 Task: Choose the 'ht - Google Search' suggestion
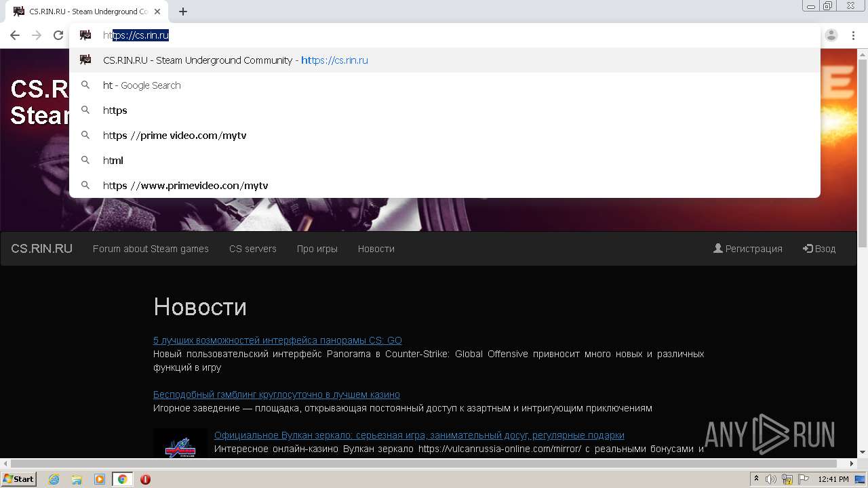pos(445,85)
